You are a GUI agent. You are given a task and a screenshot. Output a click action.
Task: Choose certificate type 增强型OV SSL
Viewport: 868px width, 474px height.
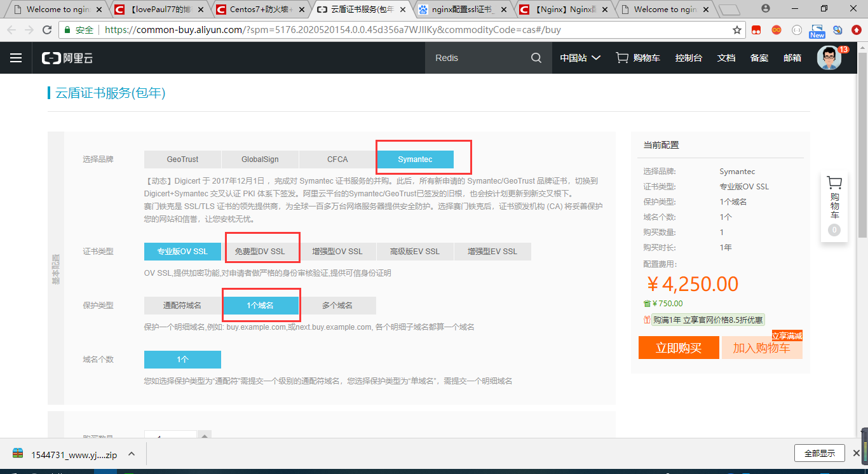(x=337, y=252)
